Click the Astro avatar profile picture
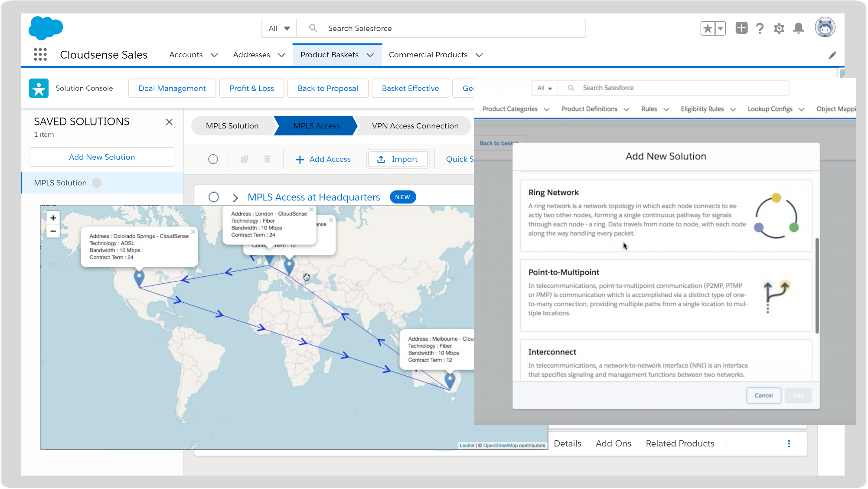Screen dimensions: 868x489 825,27
